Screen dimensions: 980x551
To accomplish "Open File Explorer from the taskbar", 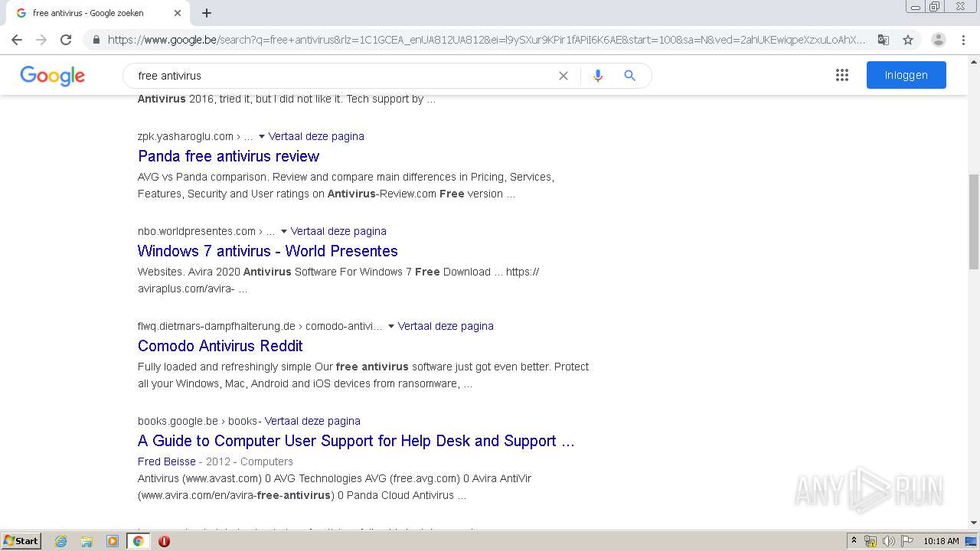I will click(87, 541).
